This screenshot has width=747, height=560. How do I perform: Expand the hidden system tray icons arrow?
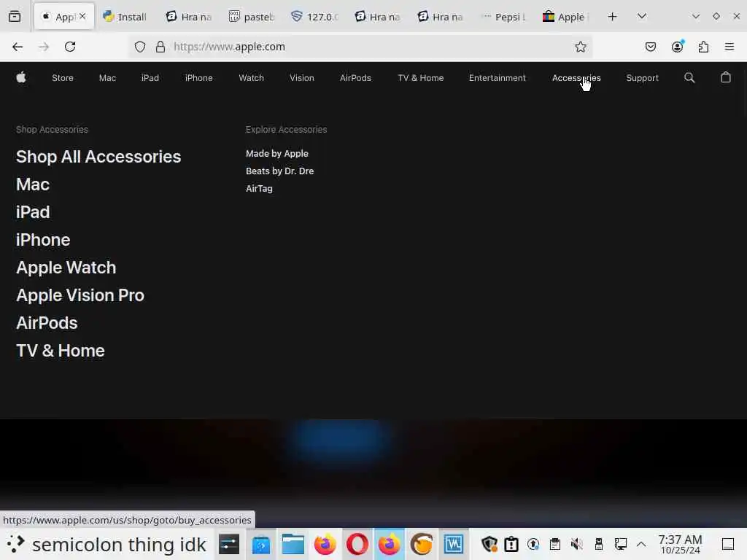(641, 544)
